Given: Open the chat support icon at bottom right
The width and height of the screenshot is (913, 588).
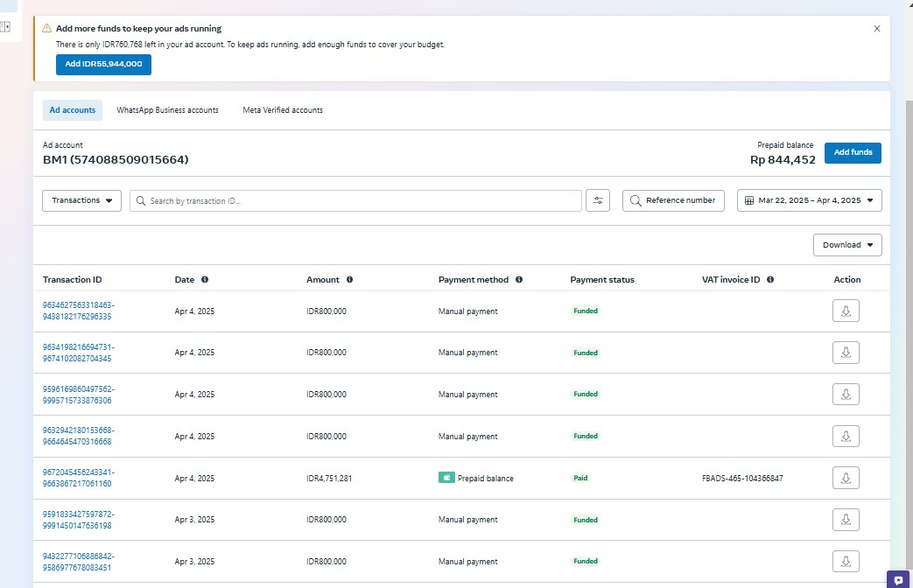Looking at the screenshot, I should (898, 579).
